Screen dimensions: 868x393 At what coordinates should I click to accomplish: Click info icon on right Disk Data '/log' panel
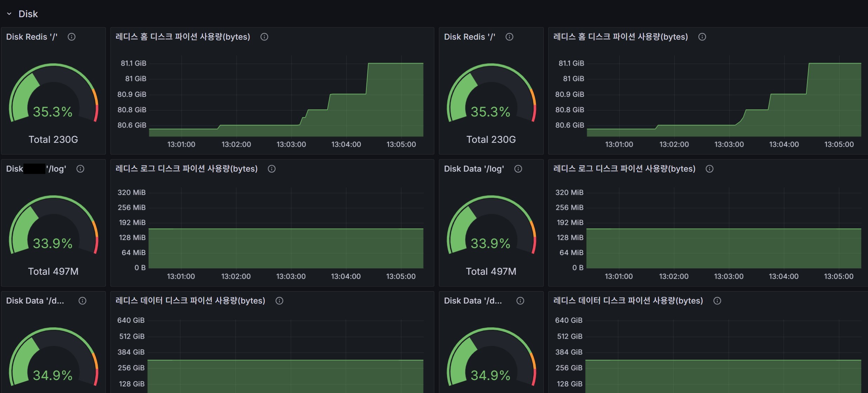pyautogui.click(x=518, y=169)
